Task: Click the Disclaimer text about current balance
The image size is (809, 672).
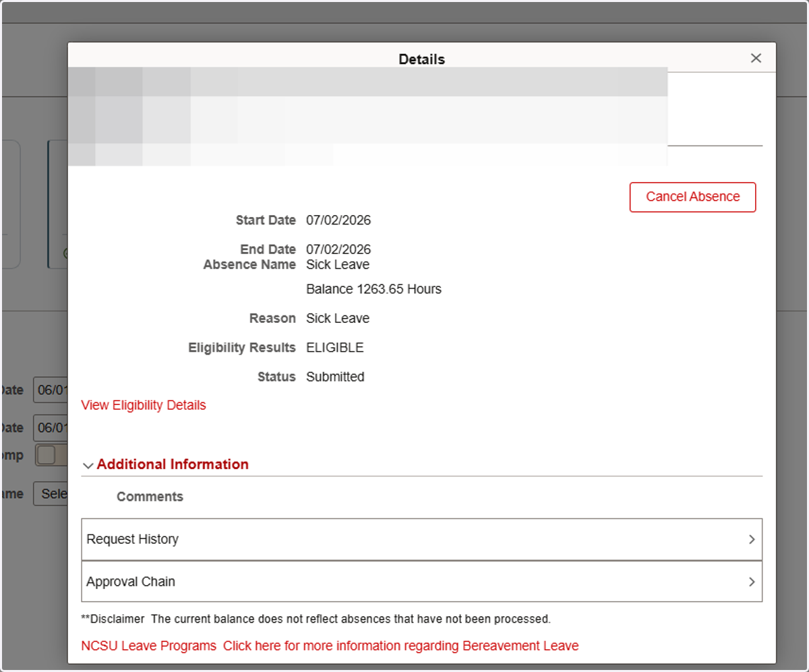Action: coord(316,619)
